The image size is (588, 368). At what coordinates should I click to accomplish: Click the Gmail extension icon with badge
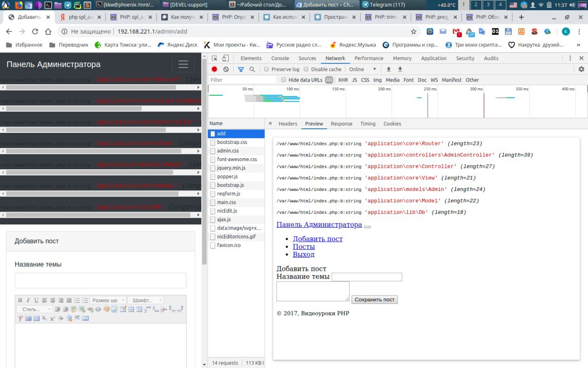pos(457,32)
